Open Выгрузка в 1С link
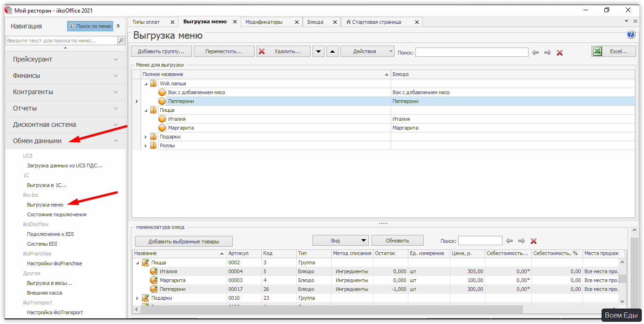Image resolution: width=644 pixels, height=324 pixels. pyautogui.click(x=47, y=185)
